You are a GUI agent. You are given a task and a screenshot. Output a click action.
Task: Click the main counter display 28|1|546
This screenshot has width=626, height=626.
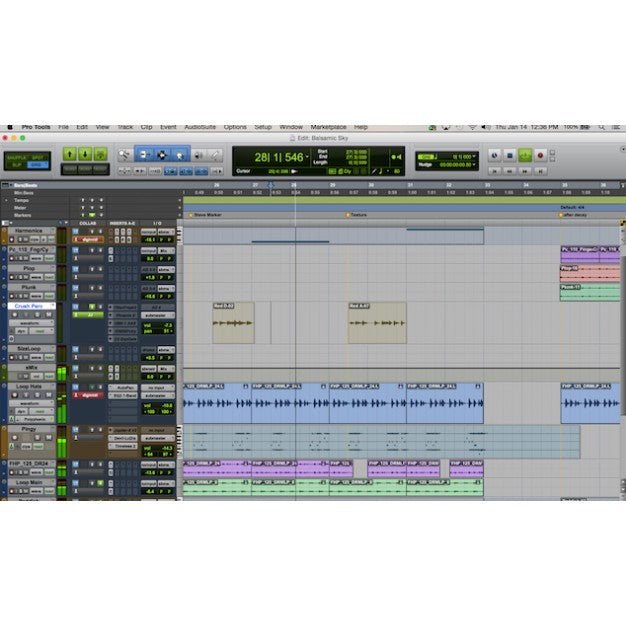279,157
